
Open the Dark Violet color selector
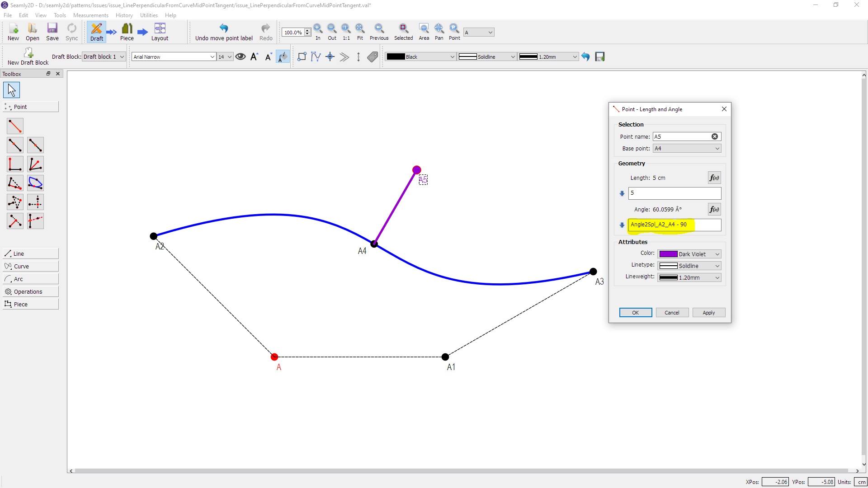click(x=689, y=254)
